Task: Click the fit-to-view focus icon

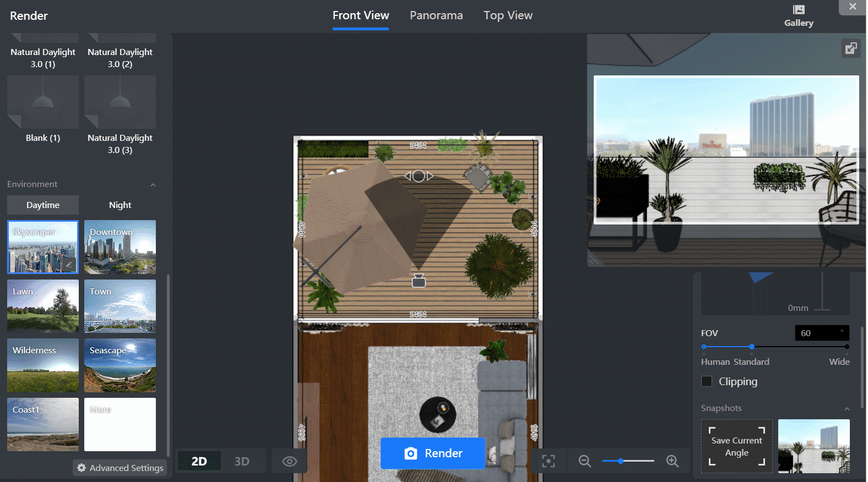Action: point(549,461)
